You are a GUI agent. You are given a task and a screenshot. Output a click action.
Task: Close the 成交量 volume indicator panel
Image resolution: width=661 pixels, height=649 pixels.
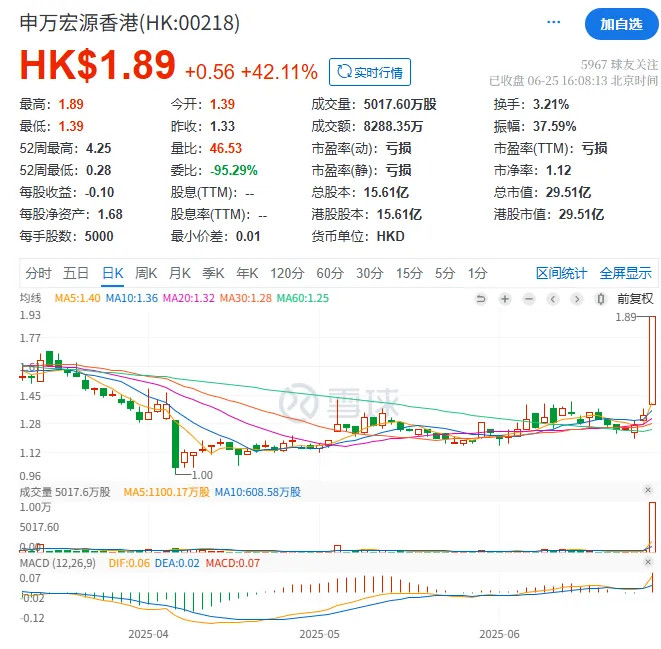click(x=648, y=490)
